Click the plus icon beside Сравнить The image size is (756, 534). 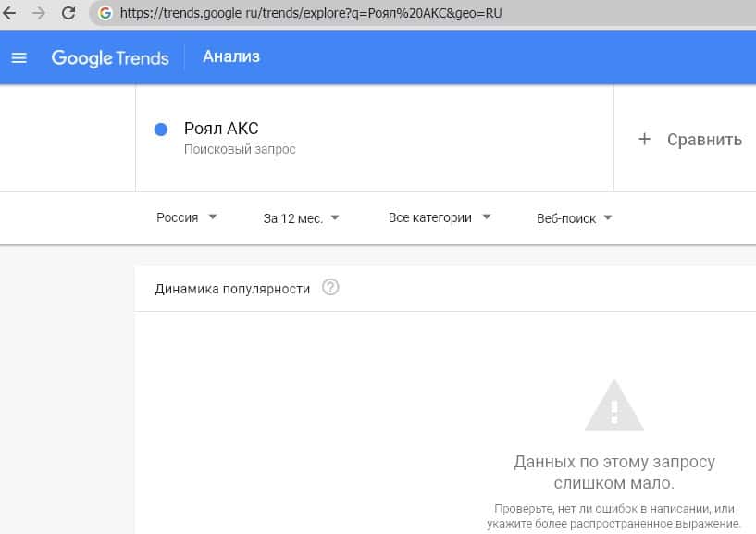click(645, 139)
